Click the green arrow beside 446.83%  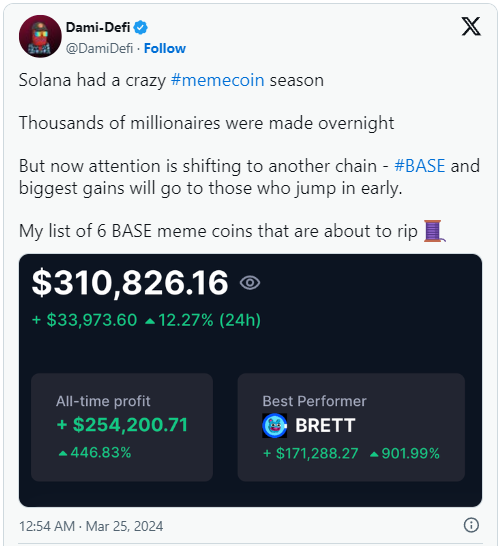(x=63, y=453)
